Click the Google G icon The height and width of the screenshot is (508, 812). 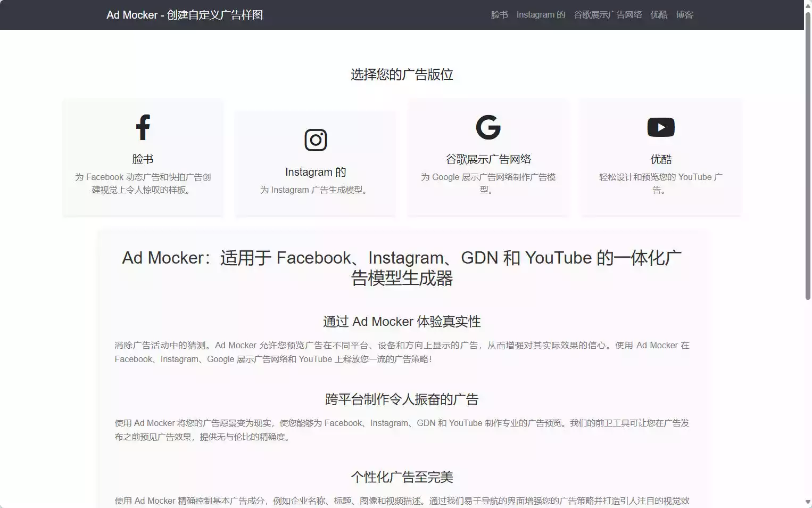tap(488, 127)
